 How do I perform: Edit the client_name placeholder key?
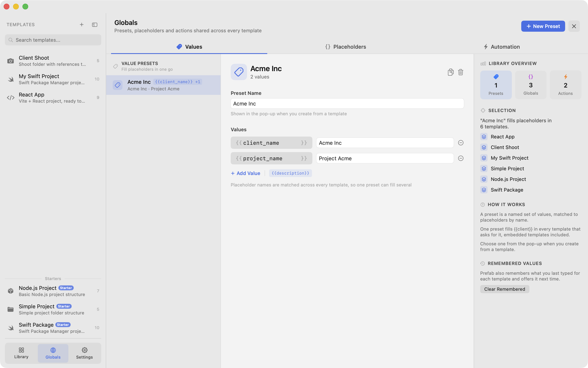[271, 143]
